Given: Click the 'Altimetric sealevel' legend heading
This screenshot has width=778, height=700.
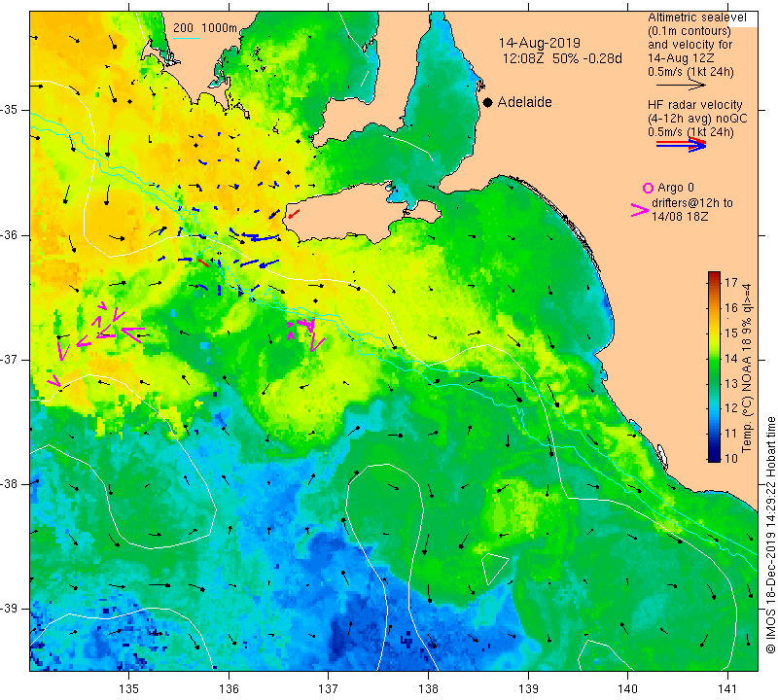Looking at the screenshot, I should tap(696, 17).
